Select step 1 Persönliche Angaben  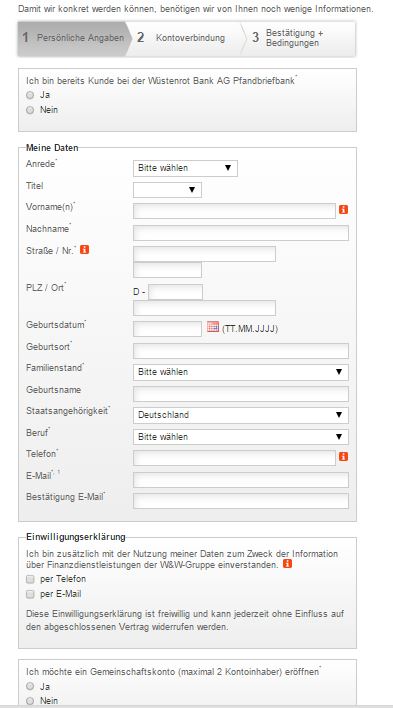coord(73,38)
